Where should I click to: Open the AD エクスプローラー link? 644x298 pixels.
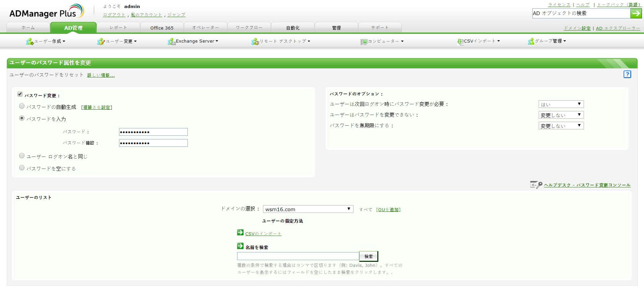(x=618, y=28)
